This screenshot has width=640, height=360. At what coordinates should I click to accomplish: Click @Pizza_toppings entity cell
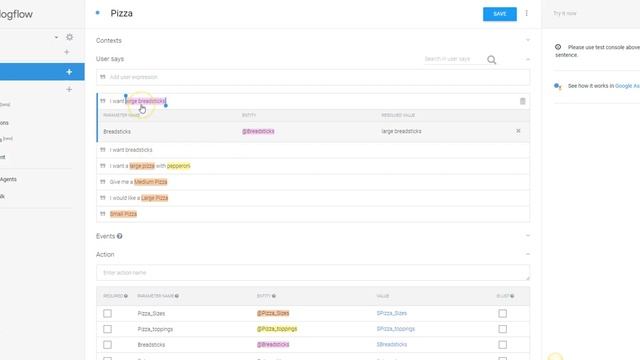[277, 329]
